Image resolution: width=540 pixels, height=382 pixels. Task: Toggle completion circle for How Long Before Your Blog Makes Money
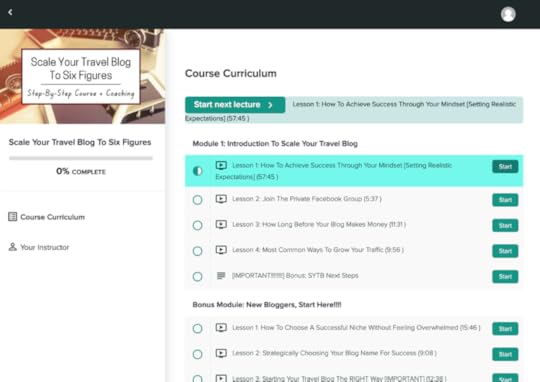(x=197, y=225)
